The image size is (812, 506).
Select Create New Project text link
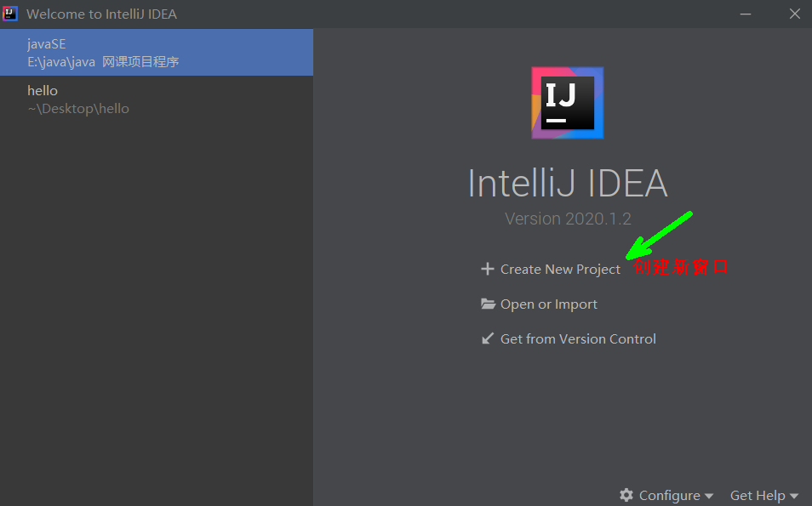tap(560, 269)
